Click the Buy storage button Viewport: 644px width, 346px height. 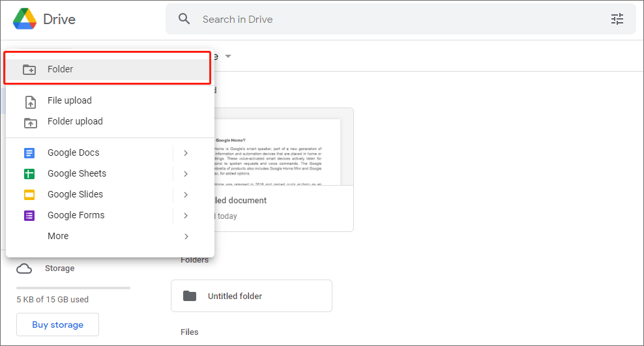click(x=57, y=324)
